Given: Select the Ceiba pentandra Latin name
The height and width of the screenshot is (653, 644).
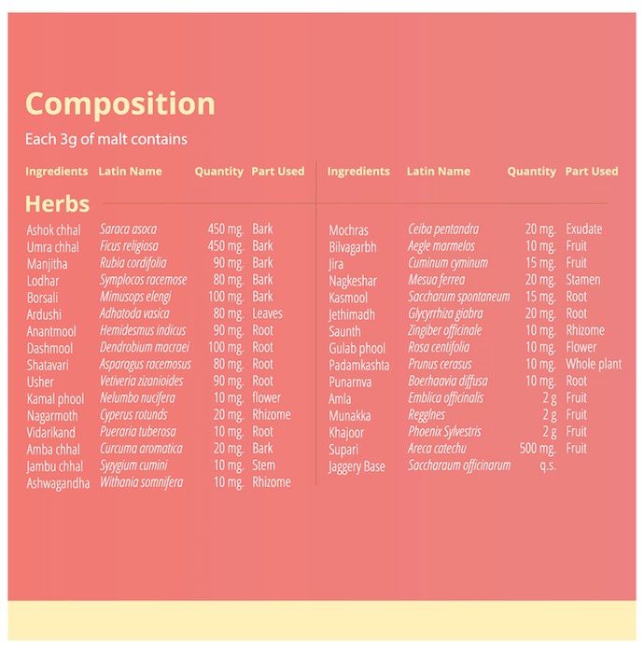Looking at the screenshot, I should tap(443, 229).
